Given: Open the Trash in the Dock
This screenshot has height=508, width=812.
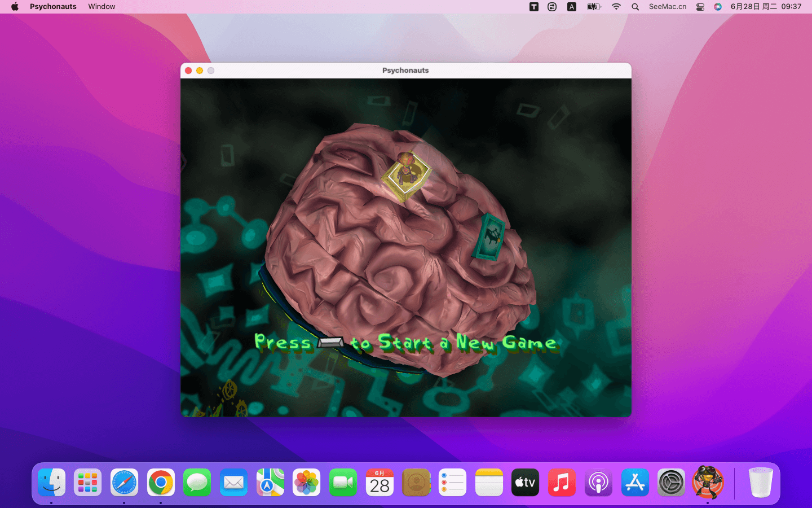Looking at the screenshot, I should pyautogui.click(x=760, y=483).
